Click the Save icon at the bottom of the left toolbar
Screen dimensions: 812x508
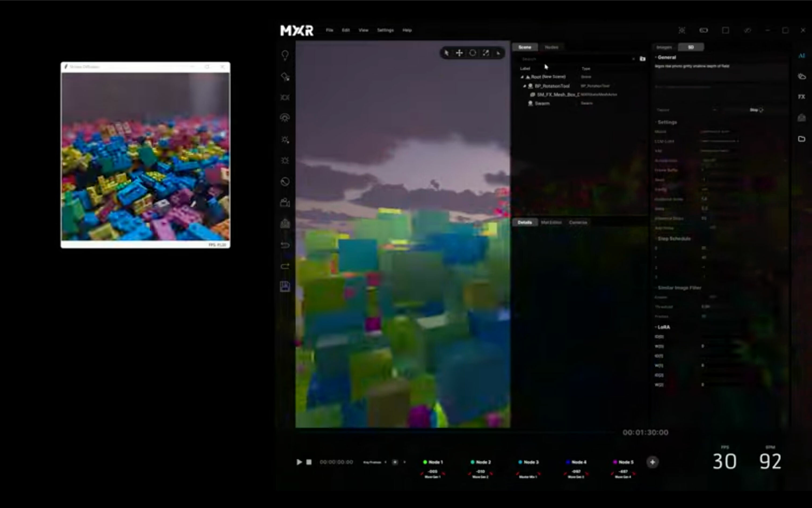tap(285, 286)
